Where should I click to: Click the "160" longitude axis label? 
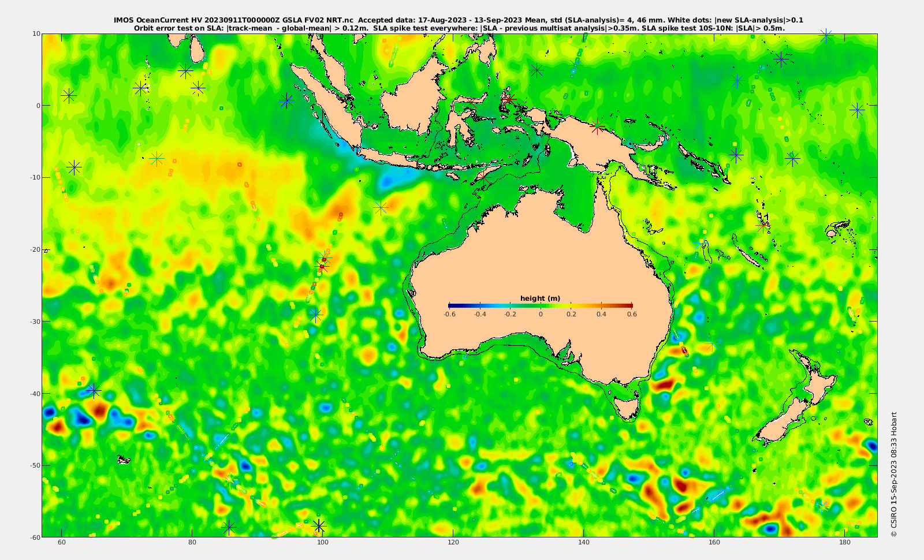(714, 543)
